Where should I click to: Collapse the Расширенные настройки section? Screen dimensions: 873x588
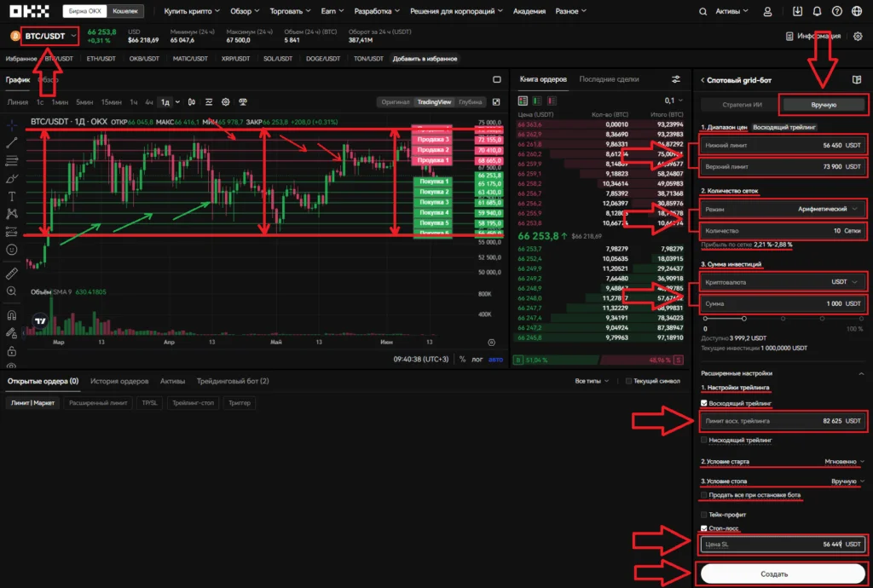click(861, 373)
